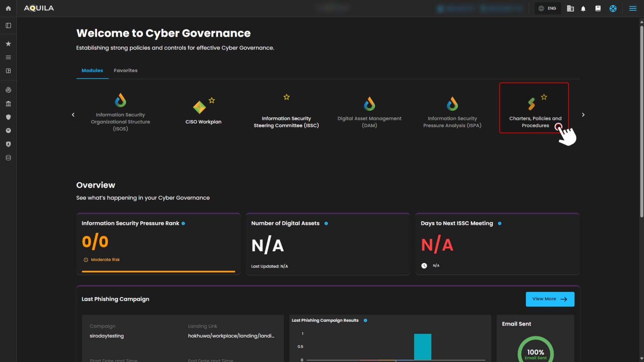The image size is (644, 362).
Task: Open the radar icon in sidebar
Action: pyautogui.click(x=8, y=90)
